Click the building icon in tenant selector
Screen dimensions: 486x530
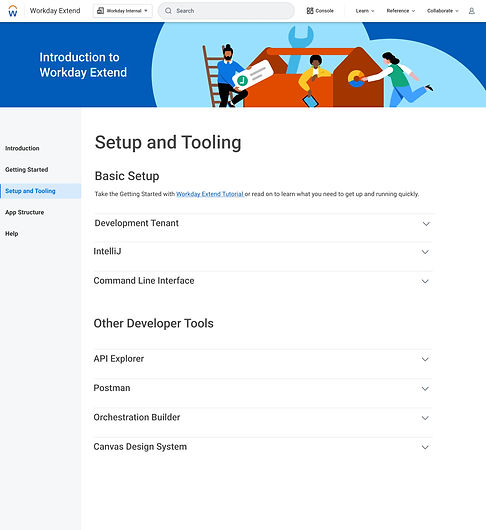pyautogui.click(x=100, y=11)
